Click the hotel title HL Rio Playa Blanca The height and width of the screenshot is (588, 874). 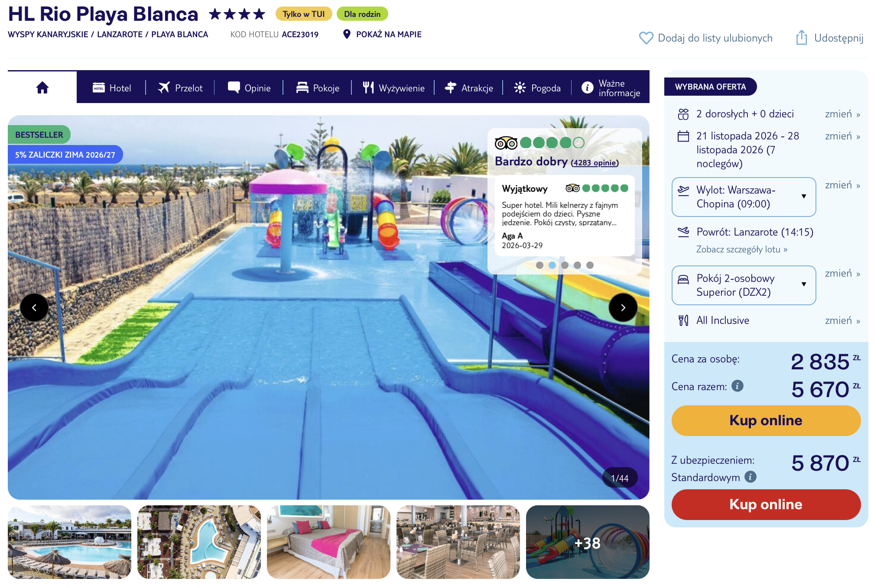103,14
